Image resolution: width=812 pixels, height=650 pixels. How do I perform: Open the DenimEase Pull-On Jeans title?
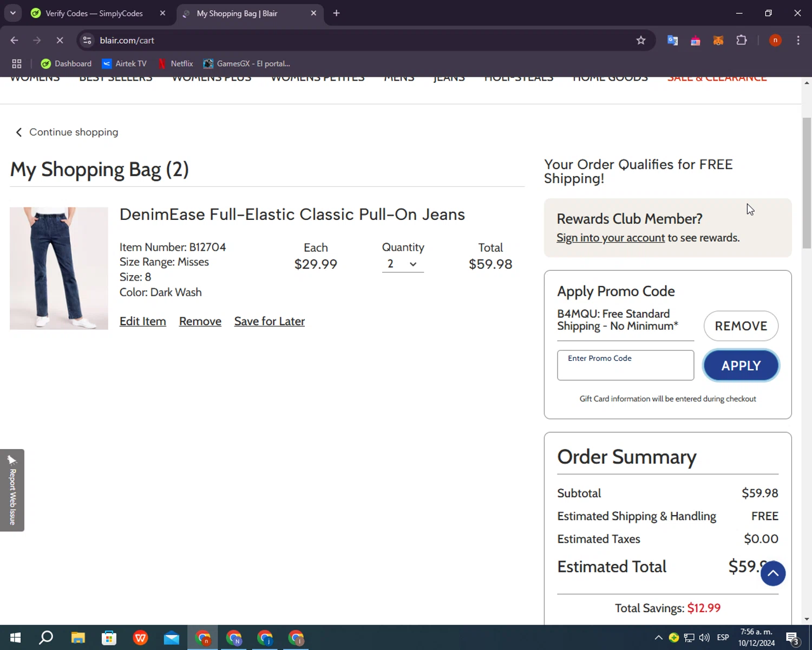coord(292,214)
